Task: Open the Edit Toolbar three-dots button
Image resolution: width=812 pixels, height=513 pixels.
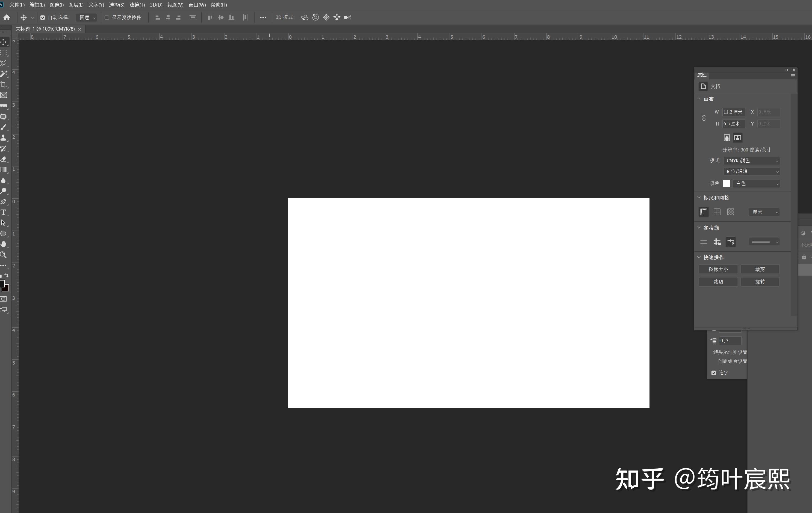Action: (3, 266)
